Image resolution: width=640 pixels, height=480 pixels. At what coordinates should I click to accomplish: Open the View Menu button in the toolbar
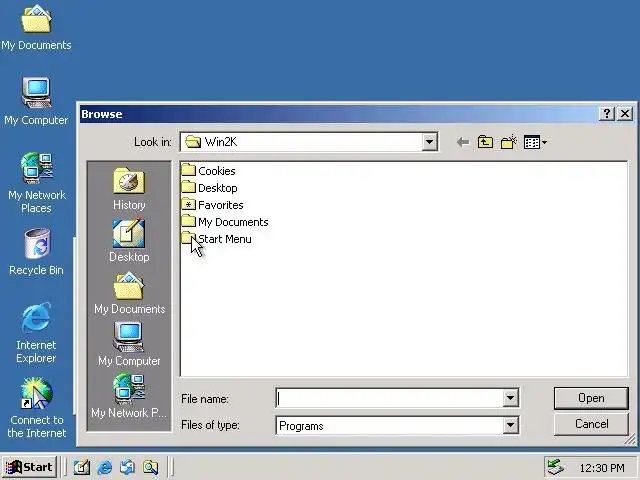point(535,142)
